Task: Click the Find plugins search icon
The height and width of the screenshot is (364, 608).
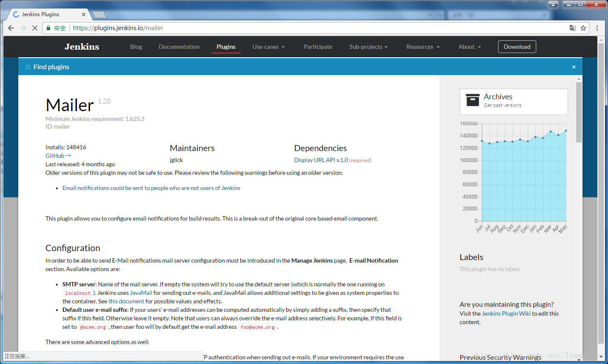Action: pyautogui.click(x=28, y=67)
